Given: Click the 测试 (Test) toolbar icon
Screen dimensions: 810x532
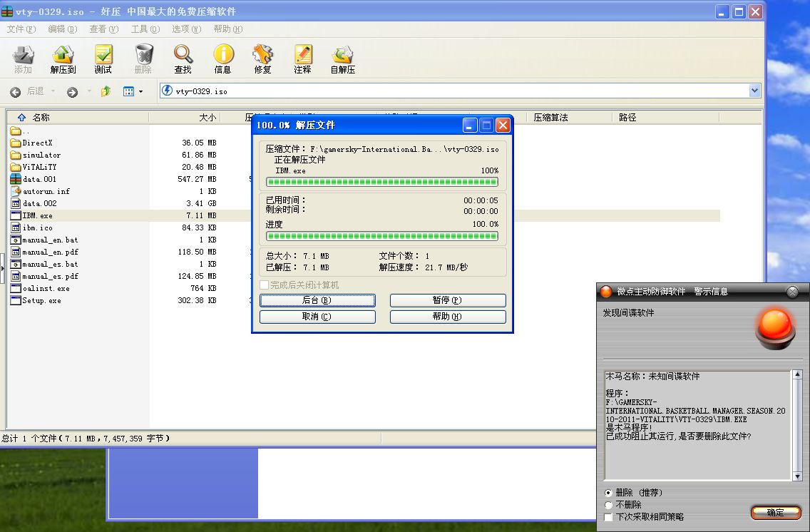Looking at the screenshot, I should pyautogui.click(x=103, y=59).
